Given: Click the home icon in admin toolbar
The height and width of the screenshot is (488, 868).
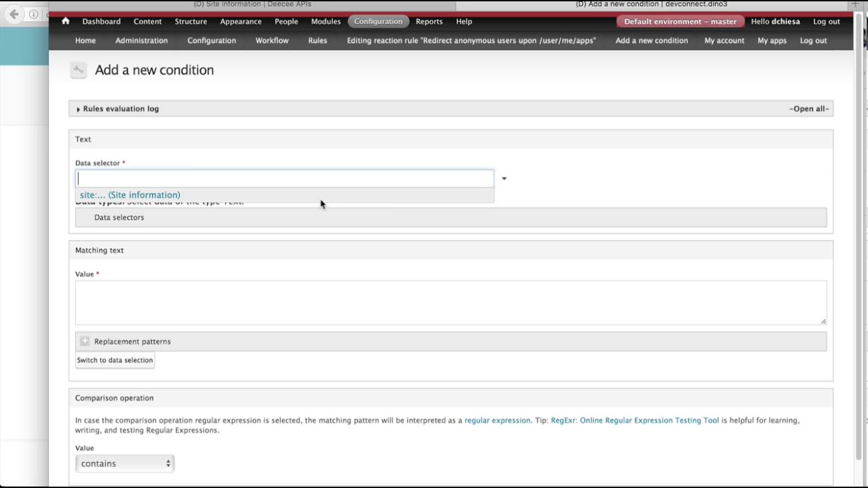Looking at the screenshot, I should 65,21.
